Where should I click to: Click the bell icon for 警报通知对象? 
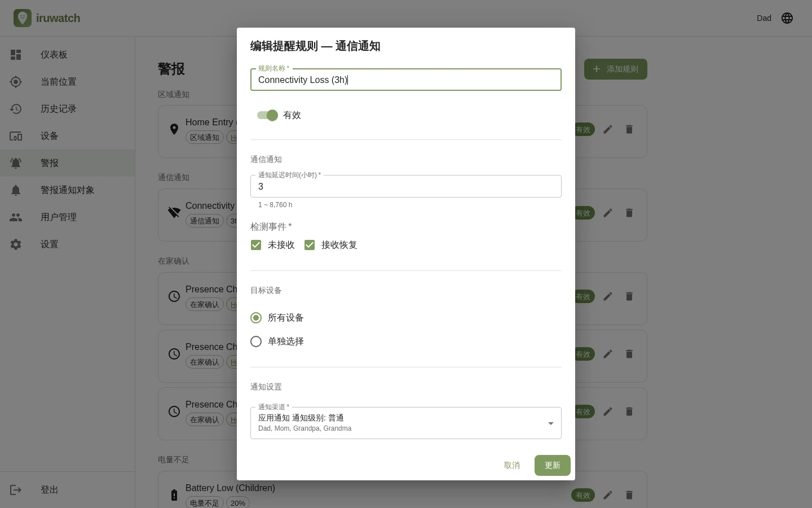[x=16, y=190]
